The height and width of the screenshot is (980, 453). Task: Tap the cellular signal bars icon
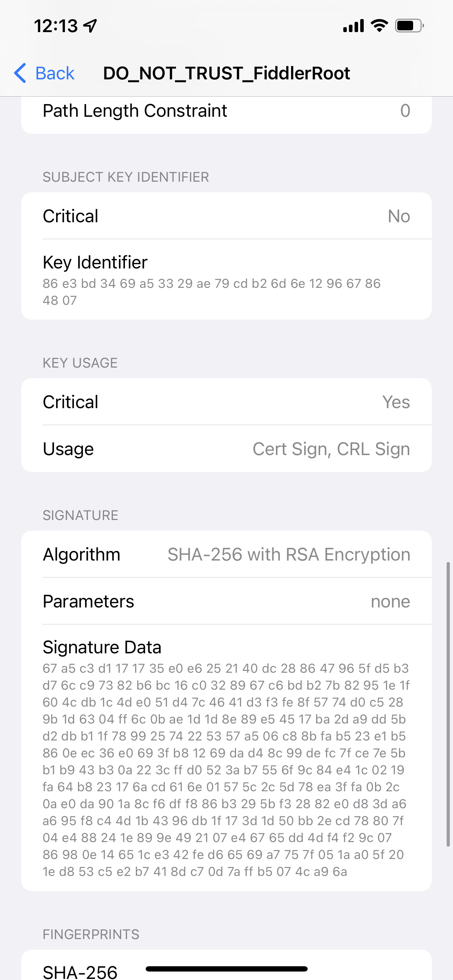tap(354, 26)
